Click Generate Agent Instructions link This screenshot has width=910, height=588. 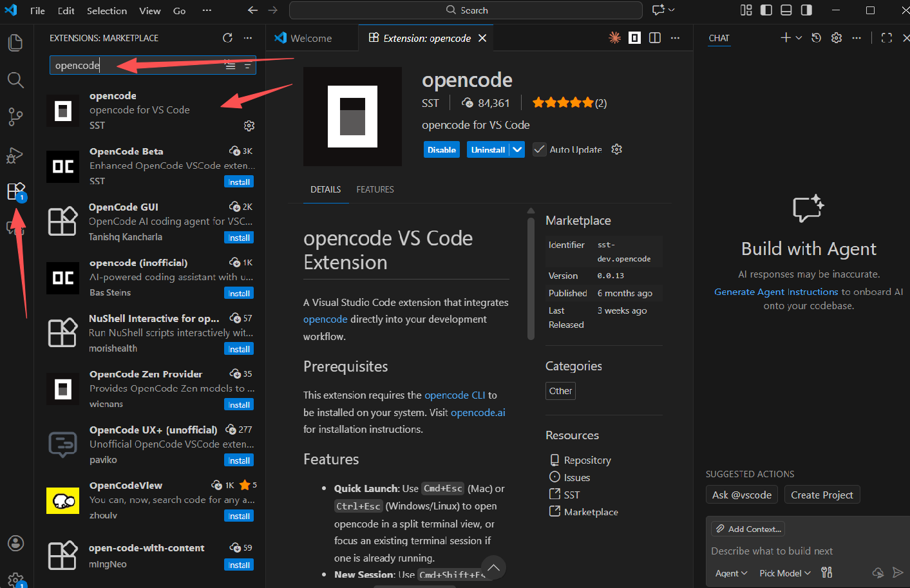click(776, 292)
